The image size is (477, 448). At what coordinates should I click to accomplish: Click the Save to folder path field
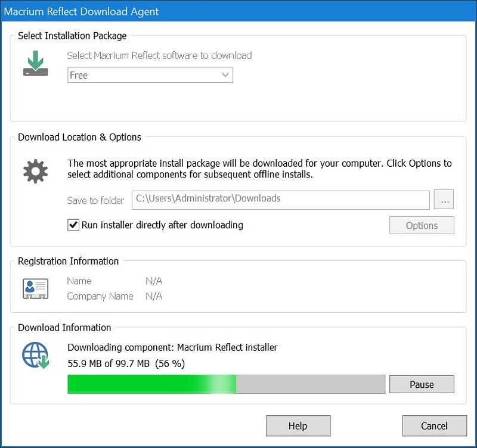(x=280, y=200)
